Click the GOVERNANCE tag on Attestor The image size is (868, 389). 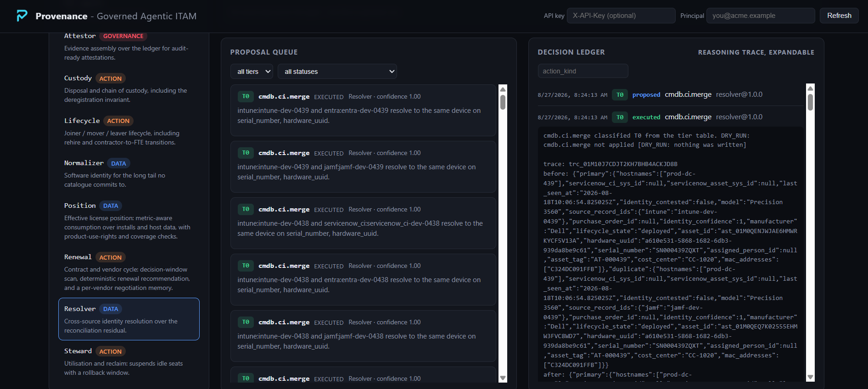(123, 36)
